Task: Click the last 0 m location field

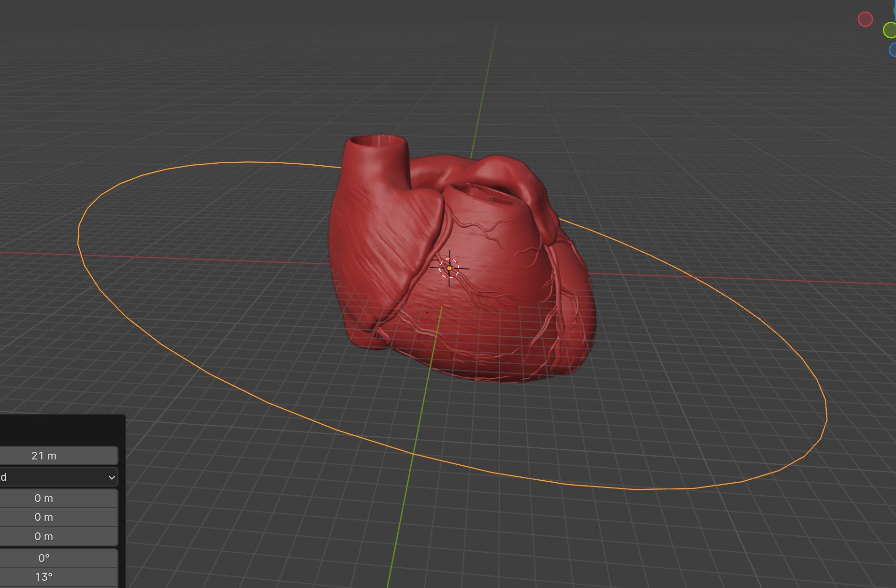Action: click(58, 536)
